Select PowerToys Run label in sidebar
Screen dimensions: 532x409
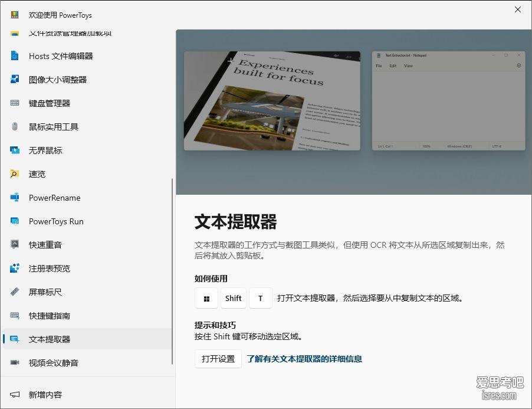pyautogui.click(x=56, y=221)
